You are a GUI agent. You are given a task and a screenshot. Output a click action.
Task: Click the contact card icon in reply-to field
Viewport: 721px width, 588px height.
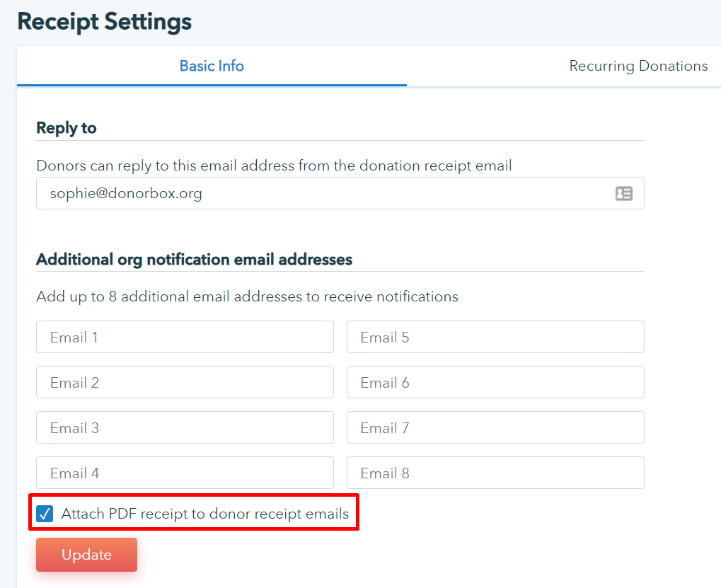pyautogui.click(x=623, y=193)
